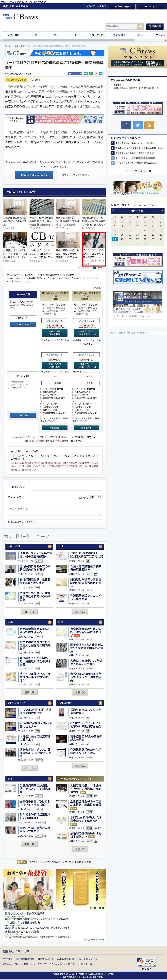Viewport: 167px width, 980px height.
Task: Click the 印刷用 print button
Action: (35, 80)
